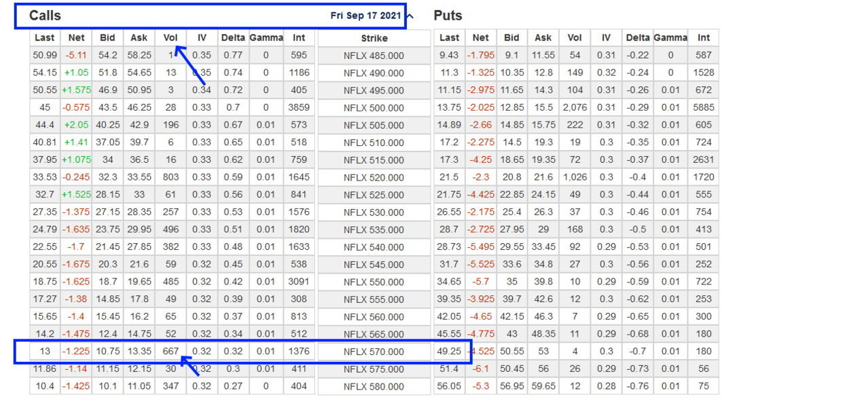The height and width of the screenshot is (410, 868).
Task: Select the Delta column header under Calls
Action: (x=233, y=38)
